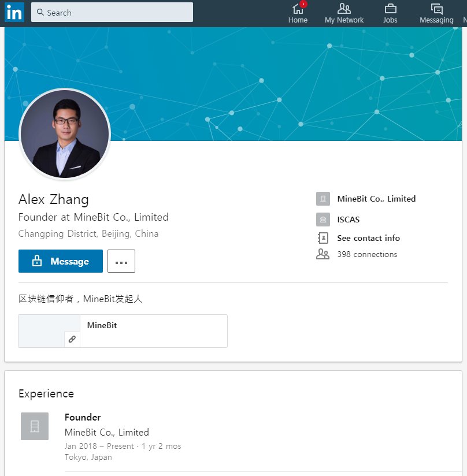Click the Founder job title
The image size is (467, 476).
coord(83,418)
